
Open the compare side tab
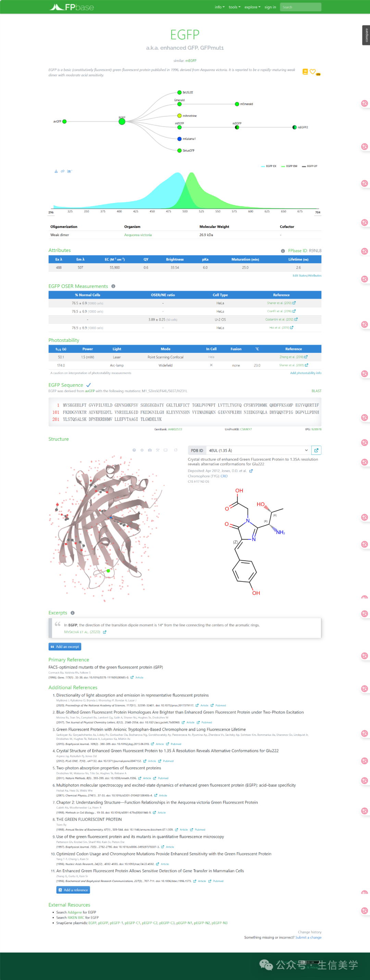click(366, 35)
